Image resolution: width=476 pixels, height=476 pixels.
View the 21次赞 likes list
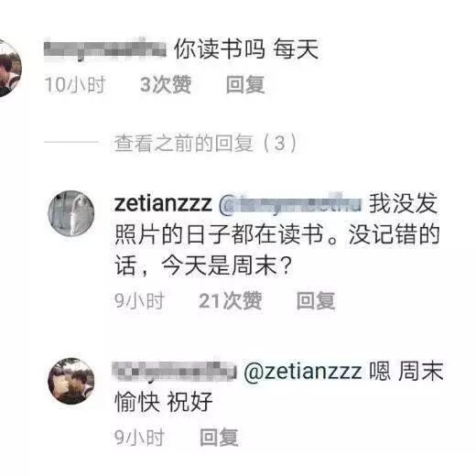coord(230,300)
